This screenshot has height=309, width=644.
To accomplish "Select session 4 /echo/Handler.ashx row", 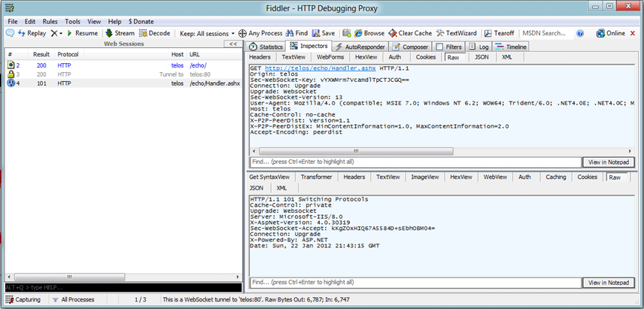I will click(123, 83).
